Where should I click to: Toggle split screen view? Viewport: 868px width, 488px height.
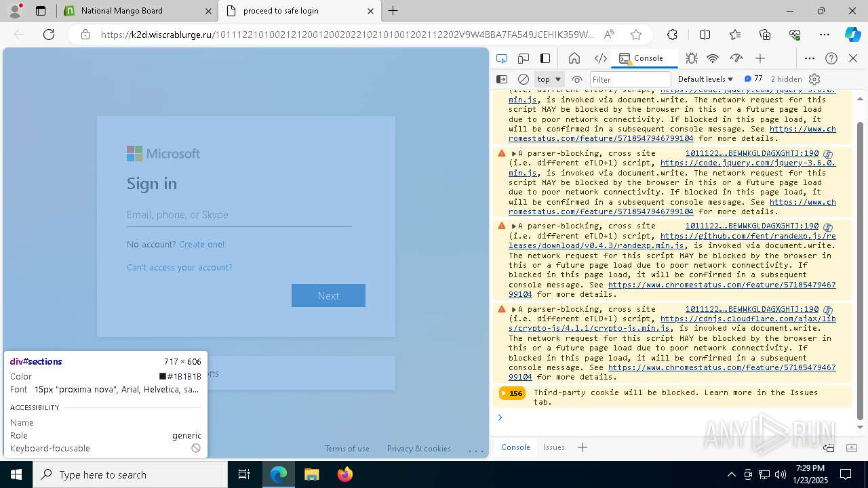705,35
